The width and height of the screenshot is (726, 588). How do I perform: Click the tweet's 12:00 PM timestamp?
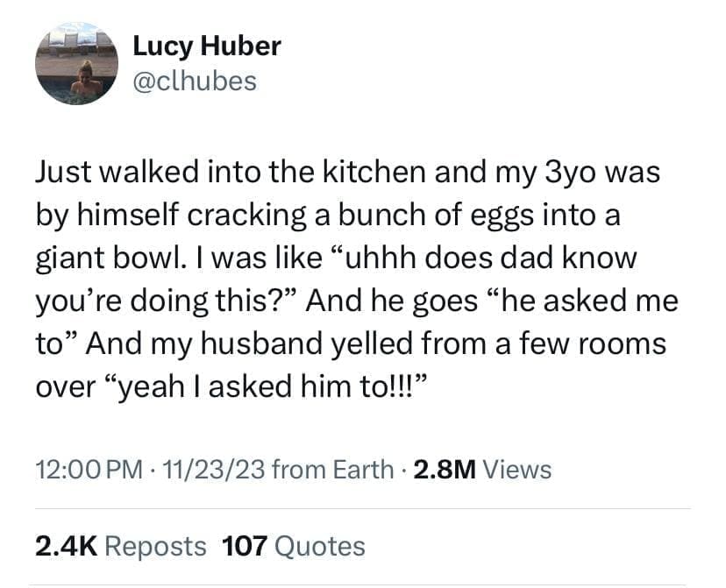[87, 470]
